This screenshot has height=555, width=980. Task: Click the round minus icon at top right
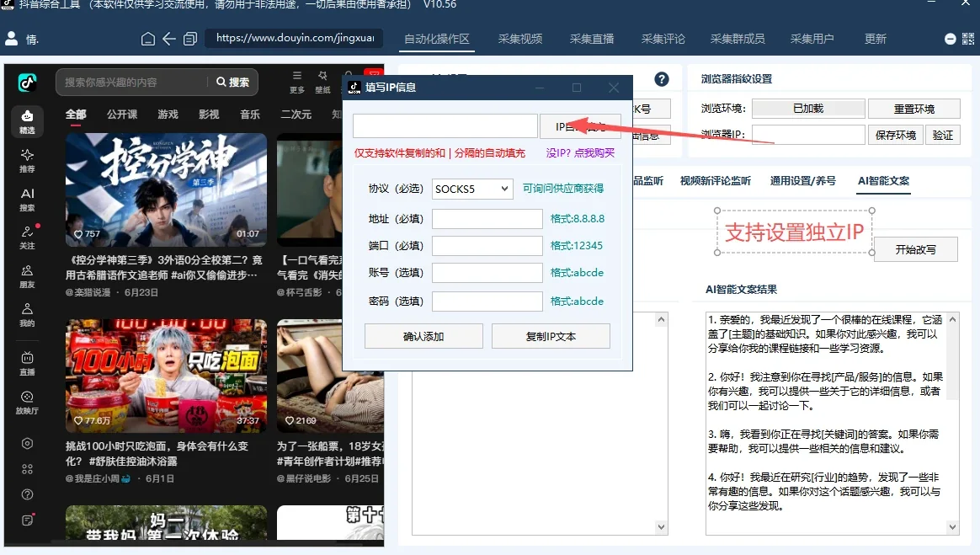(950, 39)
